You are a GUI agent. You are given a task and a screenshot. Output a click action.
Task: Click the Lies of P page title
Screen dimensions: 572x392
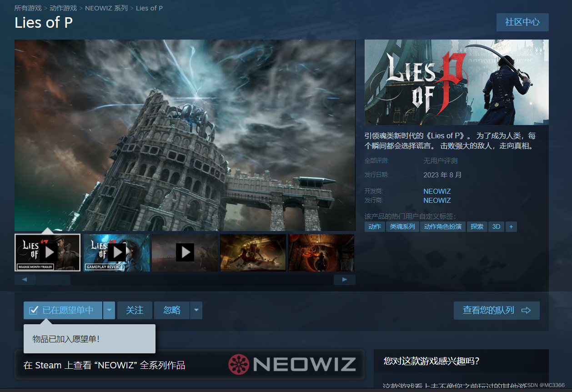click(44, 23)
